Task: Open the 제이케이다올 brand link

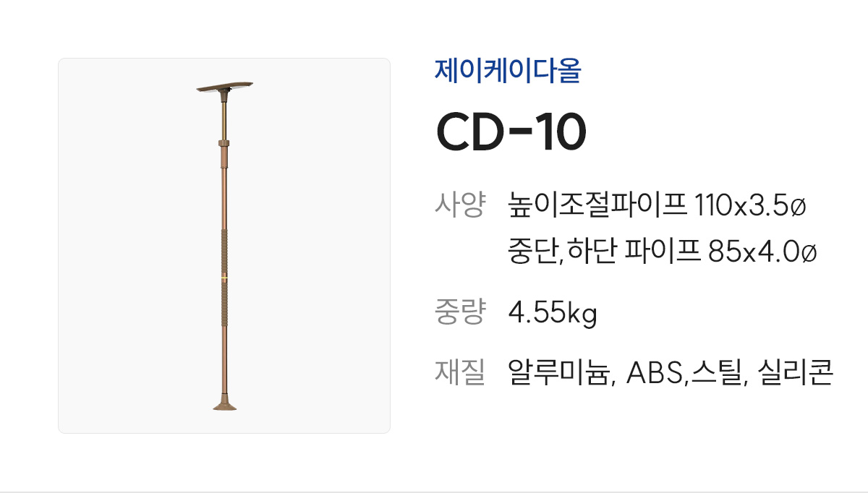Action: (508, 71)
